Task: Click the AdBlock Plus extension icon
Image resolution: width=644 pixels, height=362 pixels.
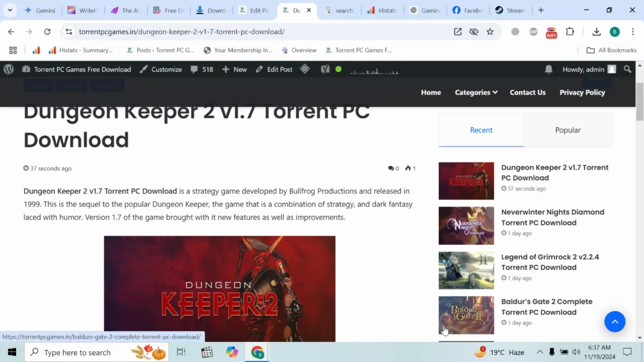Action: 533,32
